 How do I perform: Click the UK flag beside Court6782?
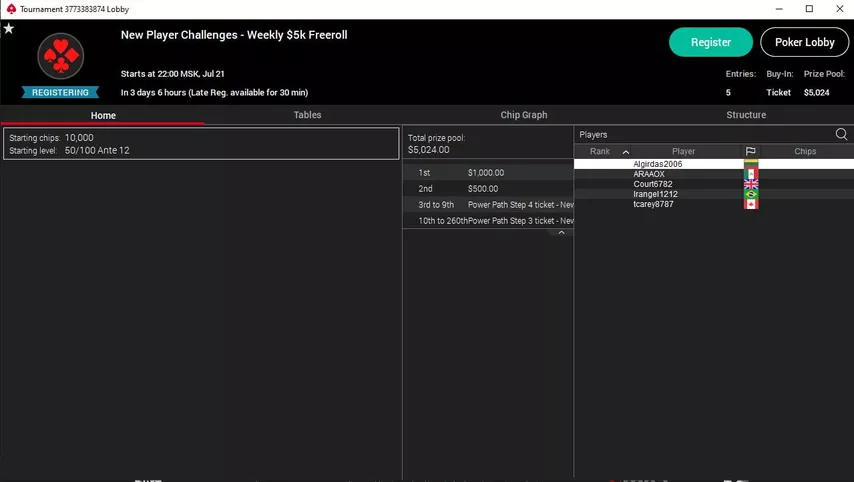click(x=750, y=184)
